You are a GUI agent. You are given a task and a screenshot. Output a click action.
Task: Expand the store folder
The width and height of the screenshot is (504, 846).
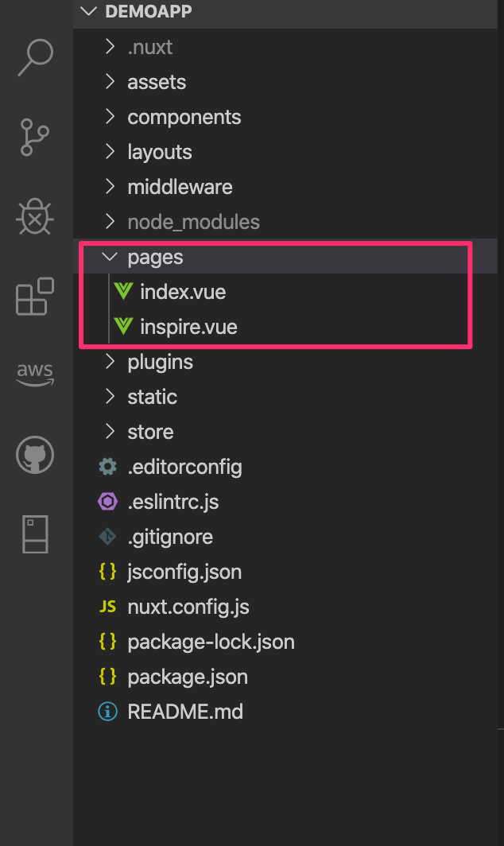pos(150,432)
